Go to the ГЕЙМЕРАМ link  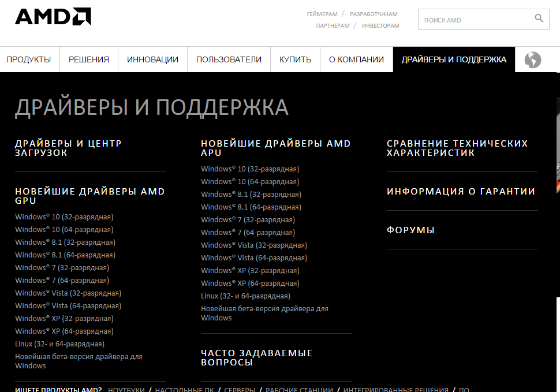pos(322,14)
